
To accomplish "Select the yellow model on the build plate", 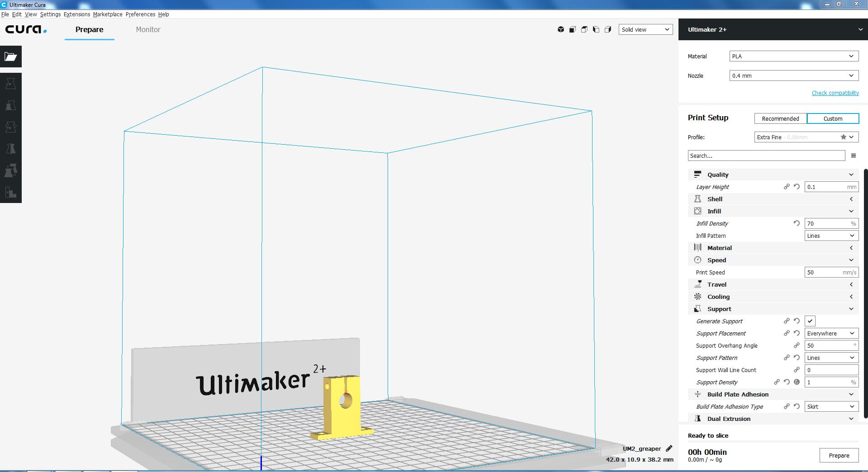I will tap(342, 407).
